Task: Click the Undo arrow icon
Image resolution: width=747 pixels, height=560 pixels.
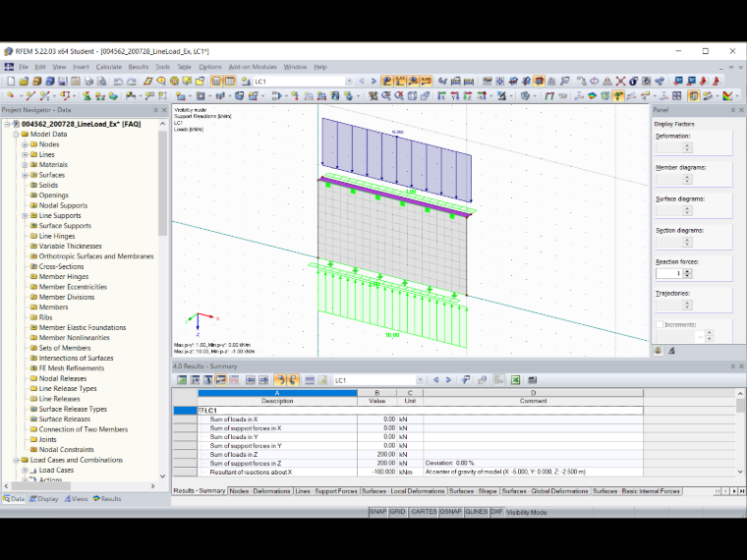Action: click(119, 82)
